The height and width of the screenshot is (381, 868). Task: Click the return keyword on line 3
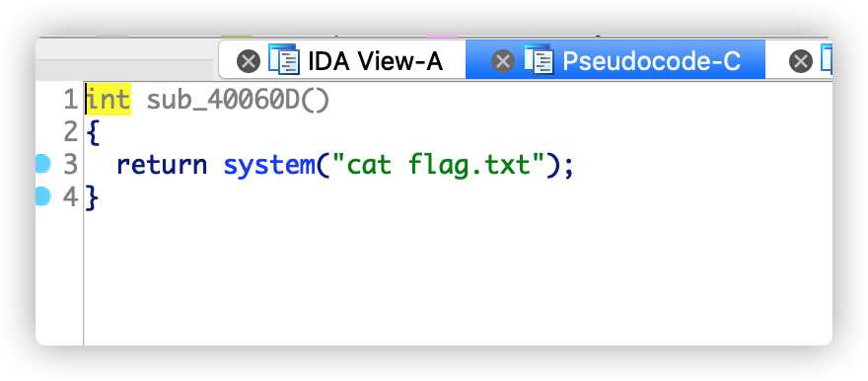click(162, 165)
